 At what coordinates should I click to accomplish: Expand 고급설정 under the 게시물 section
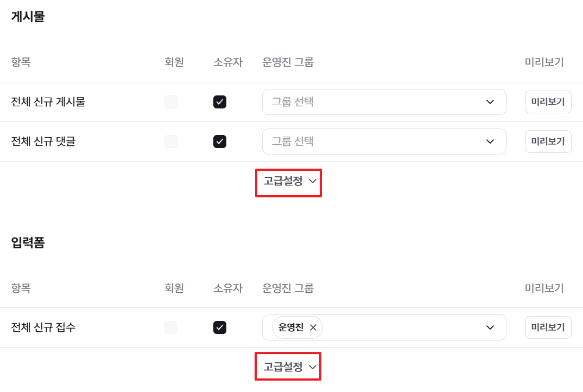(x=289, y=182)
